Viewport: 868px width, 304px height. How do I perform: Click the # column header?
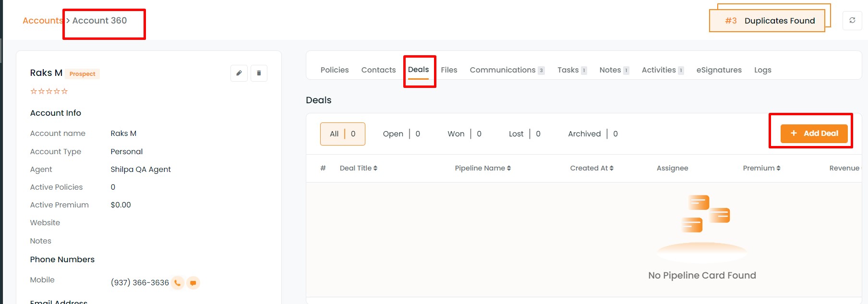click(323, 168)
